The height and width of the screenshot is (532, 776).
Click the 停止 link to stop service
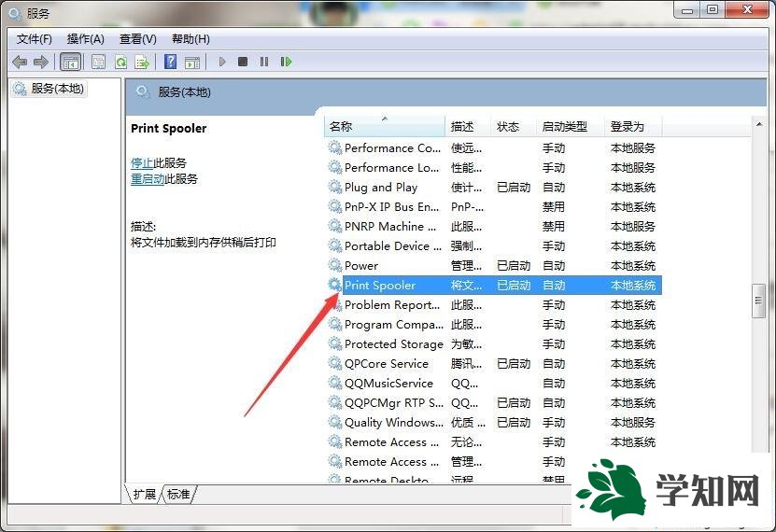(142, 163)
